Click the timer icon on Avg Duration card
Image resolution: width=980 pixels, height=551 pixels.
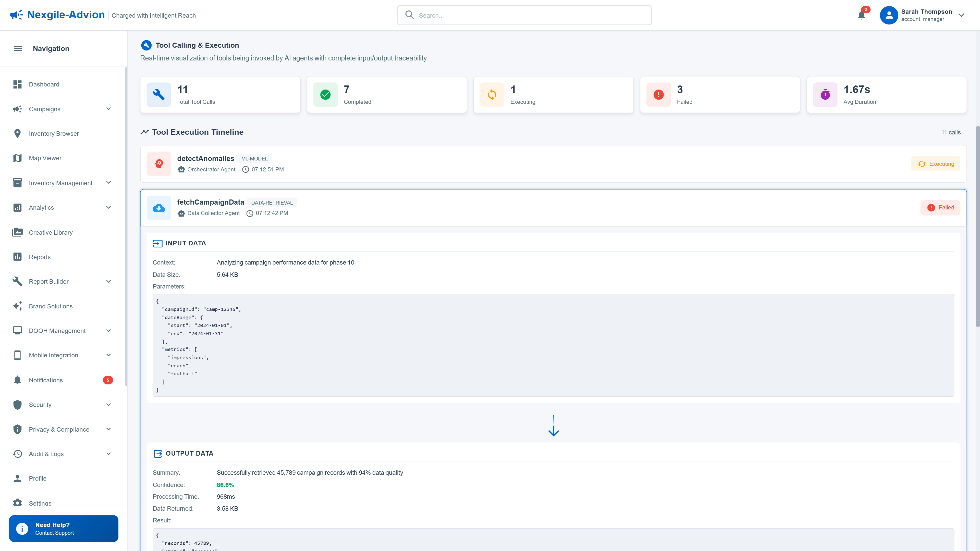coord(825,94)
